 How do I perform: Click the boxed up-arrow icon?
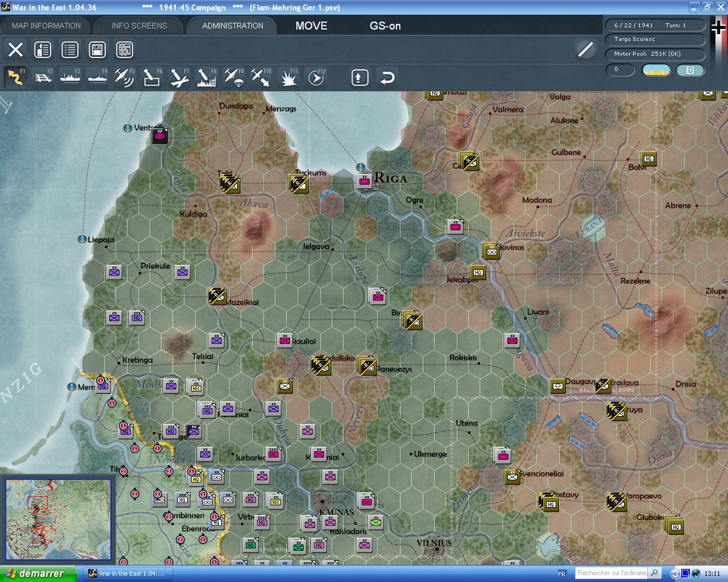pos(359,77)
